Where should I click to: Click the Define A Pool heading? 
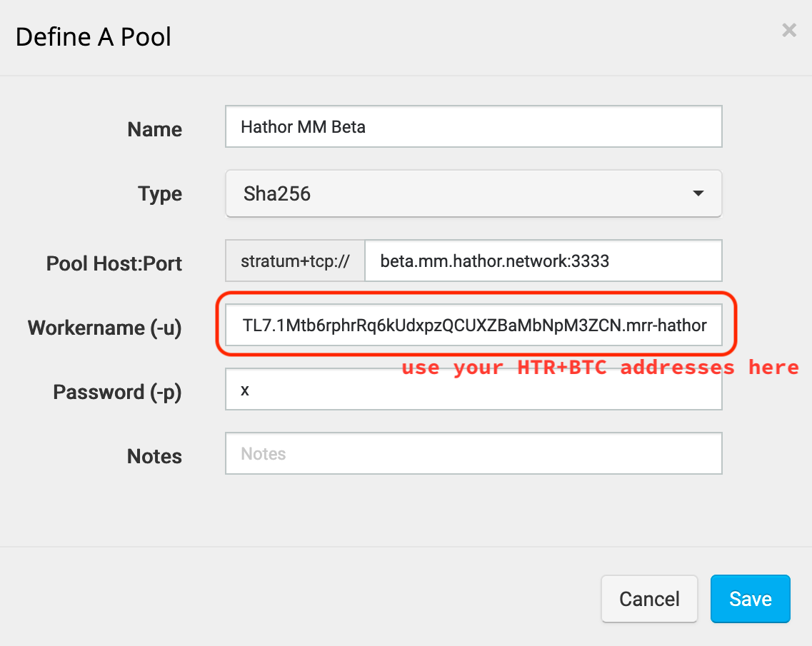[94, 37]
